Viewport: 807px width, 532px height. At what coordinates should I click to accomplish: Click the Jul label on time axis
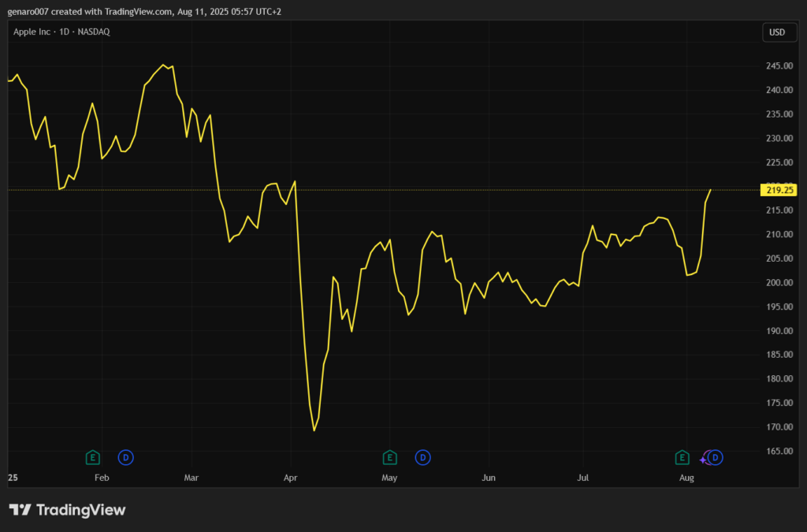(582, 478)
